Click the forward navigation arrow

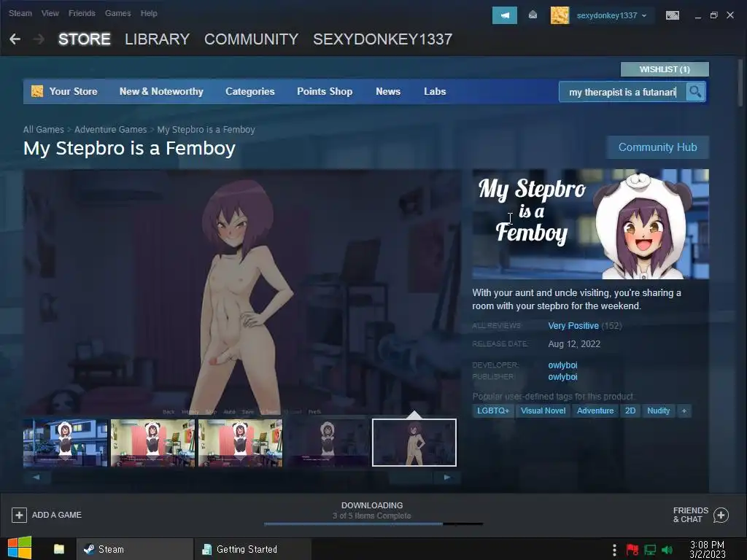coord(39,39)
